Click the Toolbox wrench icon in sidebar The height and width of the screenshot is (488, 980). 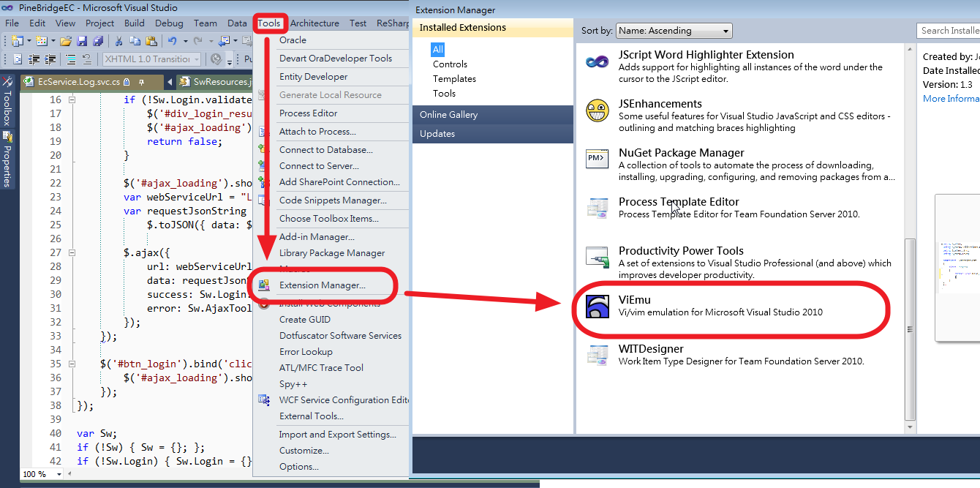pyautogui.click(x=7, y=82)
